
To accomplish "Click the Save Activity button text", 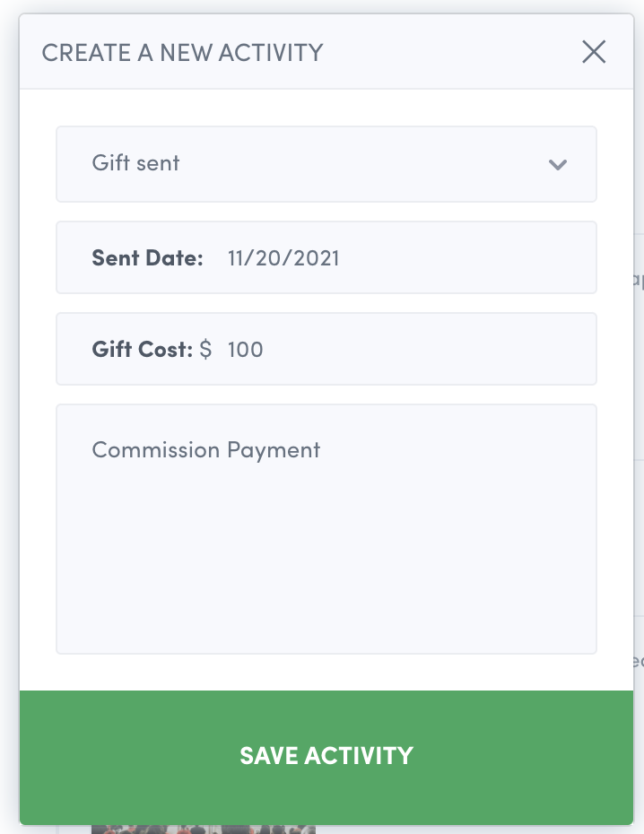I will [326, 756].
